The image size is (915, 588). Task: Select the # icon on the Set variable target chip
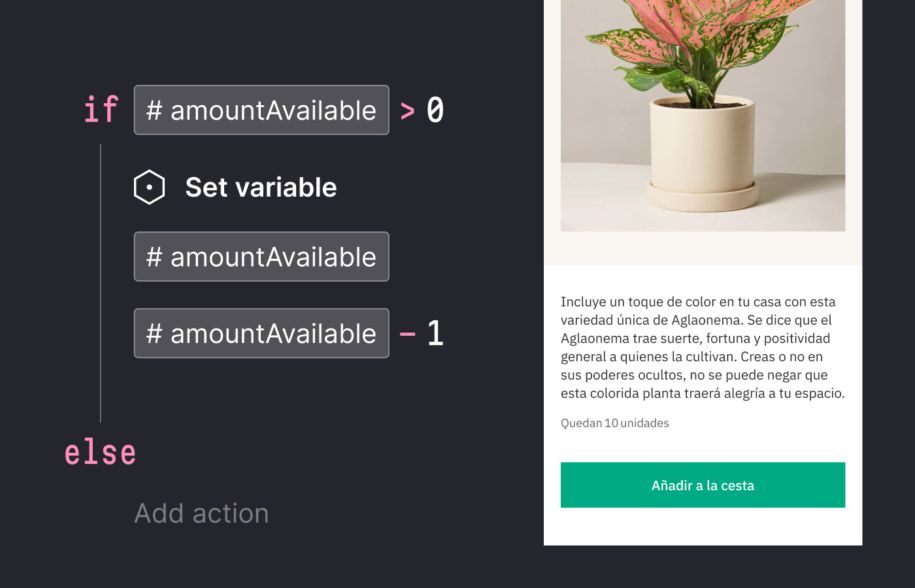click(x=156, y=256)
